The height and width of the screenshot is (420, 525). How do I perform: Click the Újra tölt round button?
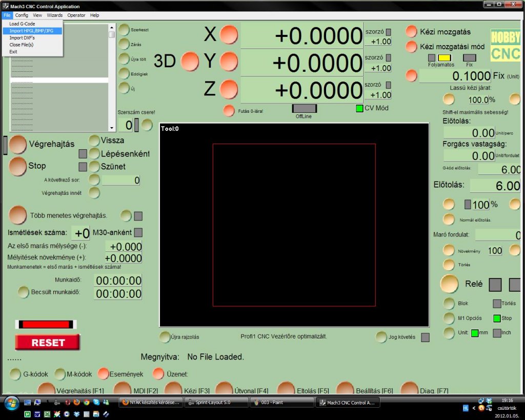click(x=124, y=59)
